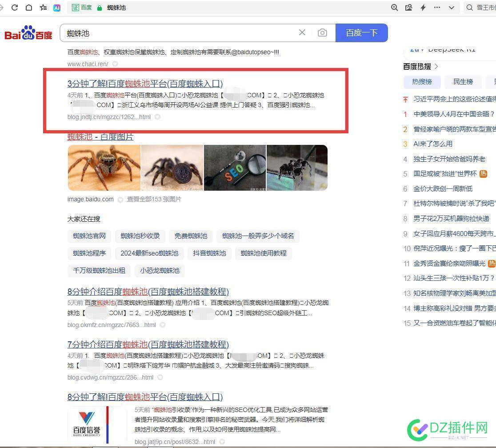
Task: Click the info icon beside www.chaci.ren
Action: pos(115,64)
